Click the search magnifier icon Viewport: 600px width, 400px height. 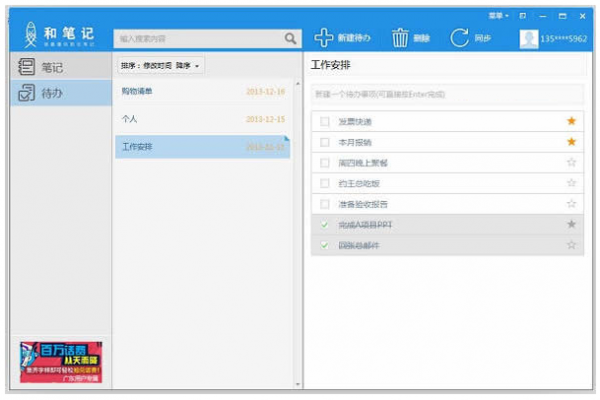tap(290, 39)
